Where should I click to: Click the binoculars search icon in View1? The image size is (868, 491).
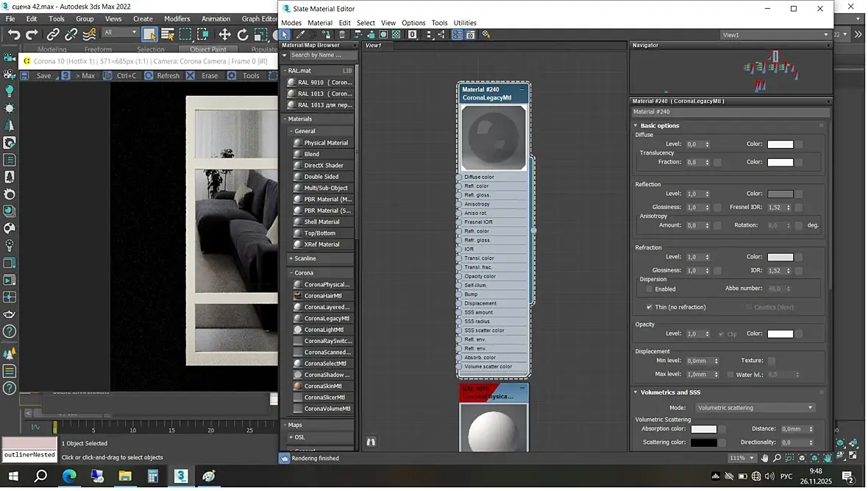click(371, 442)
